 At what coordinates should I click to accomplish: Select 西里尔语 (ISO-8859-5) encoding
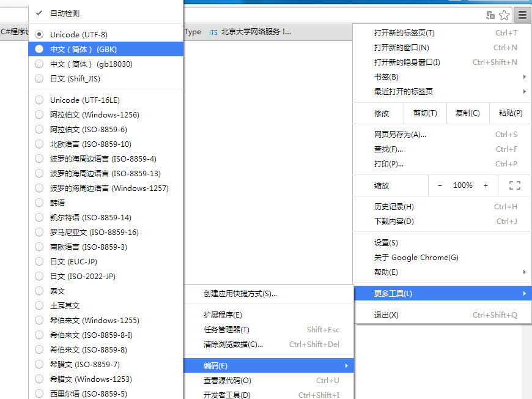pos(106,393)
